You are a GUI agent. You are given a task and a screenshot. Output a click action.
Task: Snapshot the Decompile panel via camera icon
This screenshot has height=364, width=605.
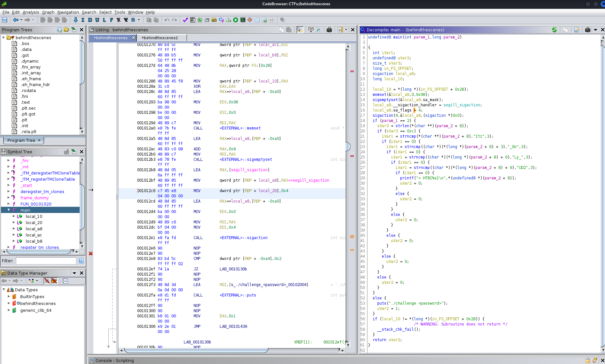point(588,30)
